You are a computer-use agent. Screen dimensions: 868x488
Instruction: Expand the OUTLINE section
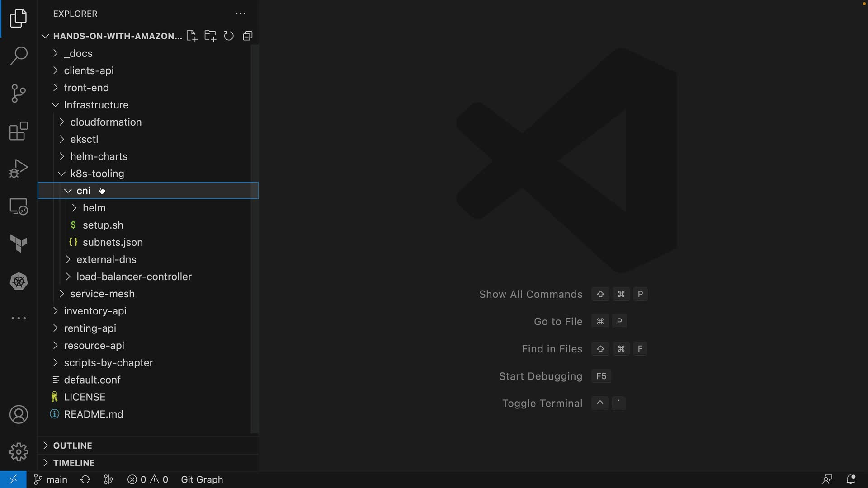coord(72,446)
